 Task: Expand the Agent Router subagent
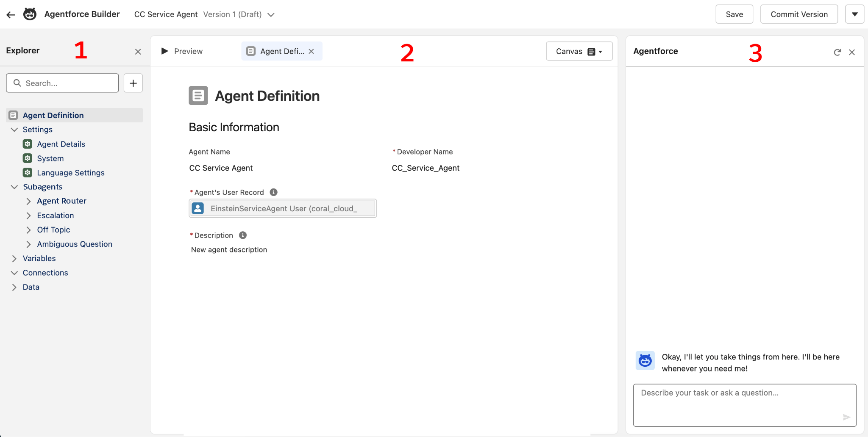[x=28, y=201]
